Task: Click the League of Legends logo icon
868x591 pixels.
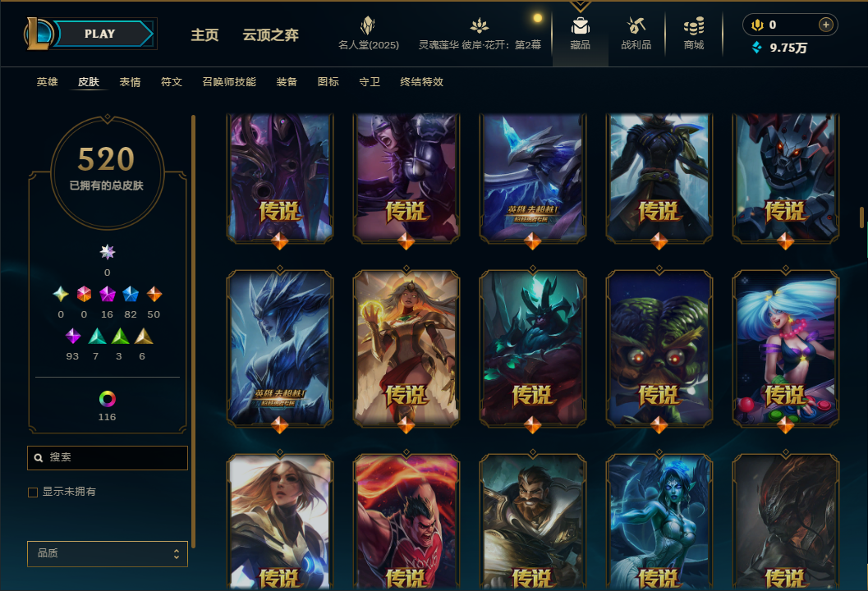Action: 39,33
